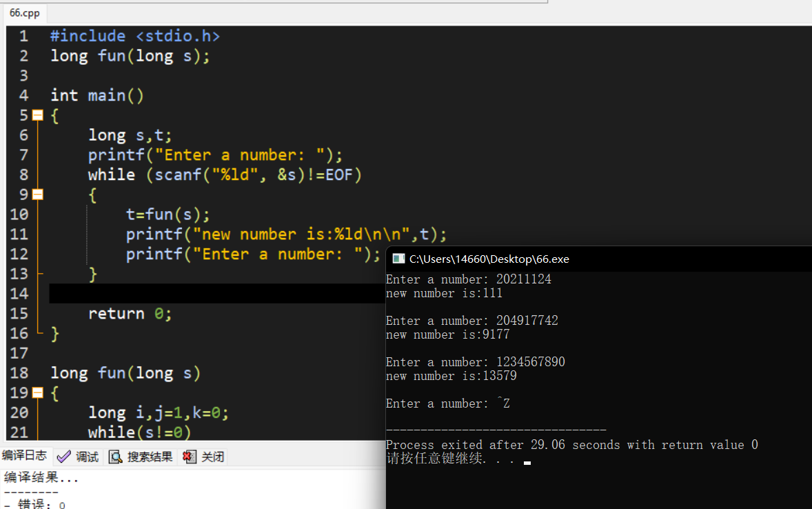Collapse the while block fold at line 9

click(38, 194)
